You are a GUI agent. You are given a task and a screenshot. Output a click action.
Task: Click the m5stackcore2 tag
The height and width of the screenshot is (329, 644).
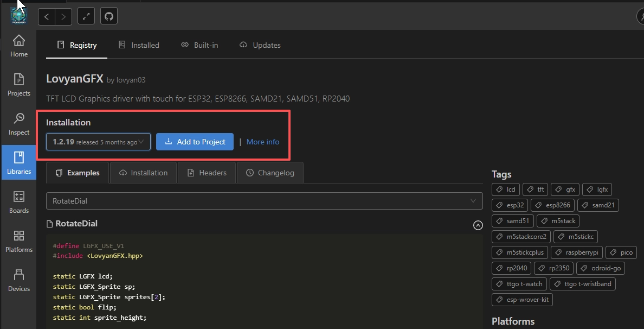(x=521, y=237)
